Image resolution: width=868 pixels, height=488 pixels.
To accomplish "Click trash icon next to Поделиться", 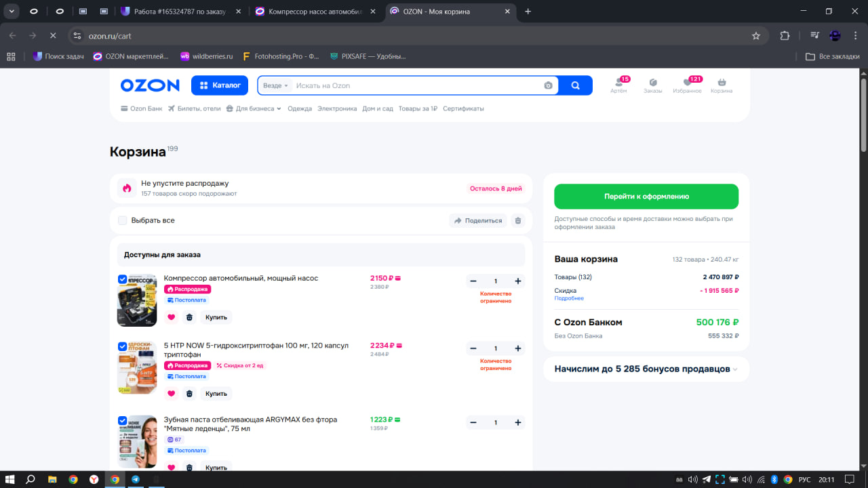I will click(518, 220).
